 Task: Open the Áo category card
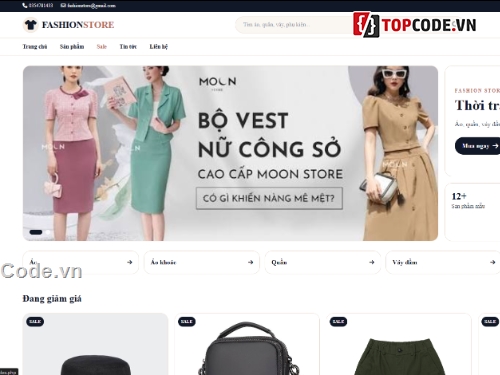(x=80, y=262)
